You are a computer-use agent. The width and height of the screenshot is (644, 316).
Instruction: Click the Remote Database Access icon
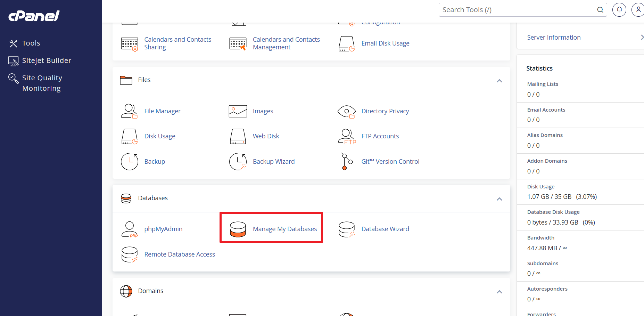pyautogui.click(x=130, y=255)
